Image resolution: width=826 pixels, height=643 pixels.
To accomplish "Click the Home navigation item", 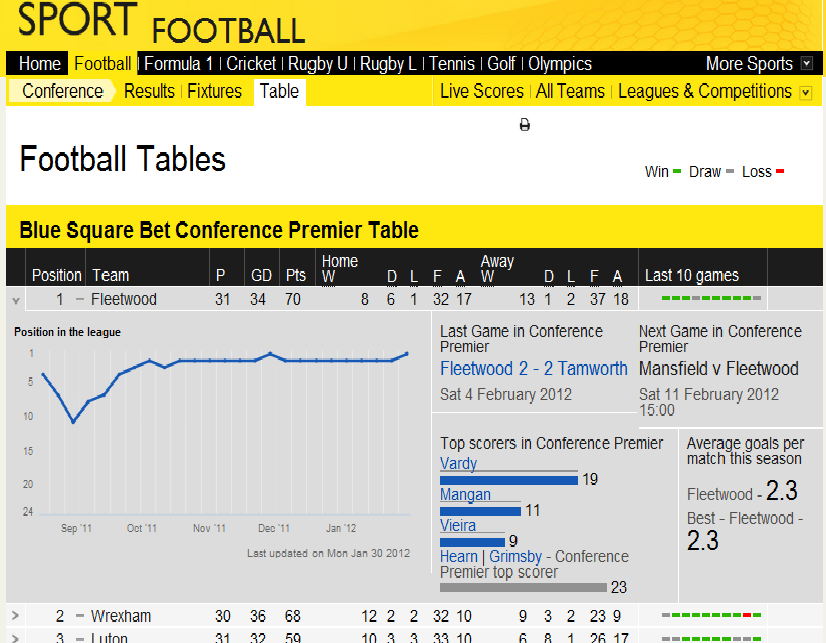I will tap(40, 64).
